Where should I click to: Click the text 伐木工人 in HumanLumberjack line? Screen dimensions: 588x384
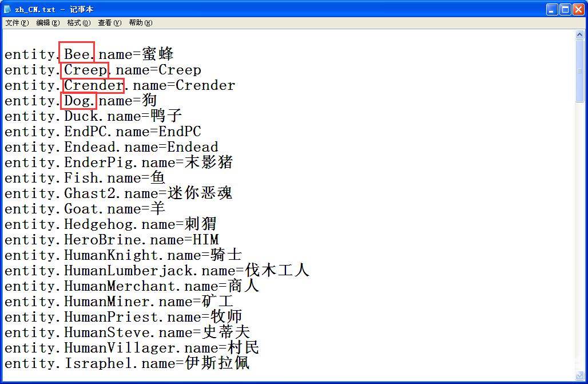point(277,271)
